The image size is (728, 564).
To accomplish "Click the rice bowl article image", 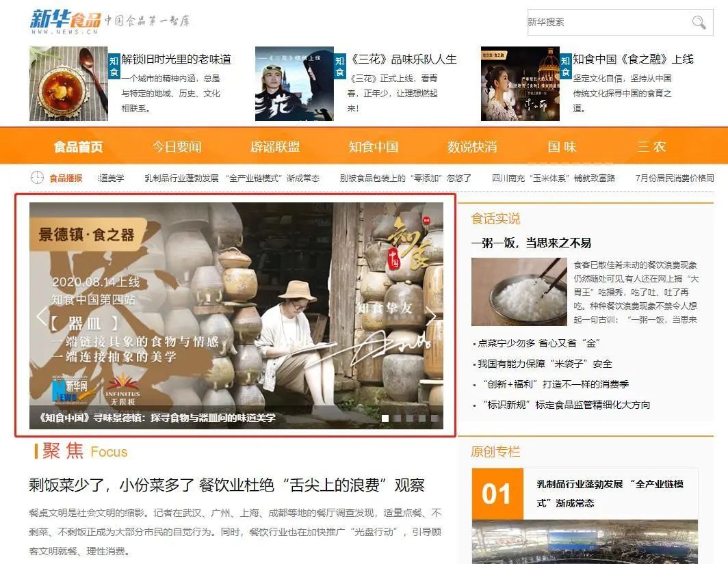I will point(519,292).
